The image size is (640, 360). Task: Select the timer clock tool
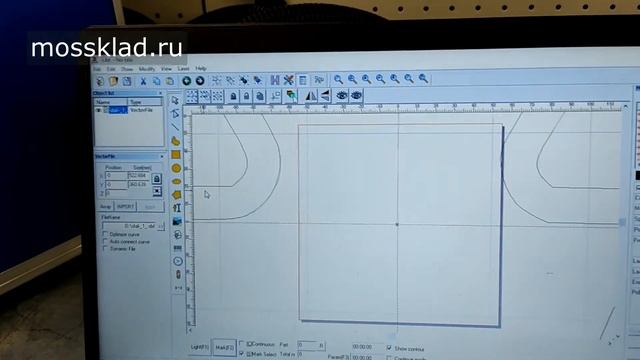[x=178, y=261]
